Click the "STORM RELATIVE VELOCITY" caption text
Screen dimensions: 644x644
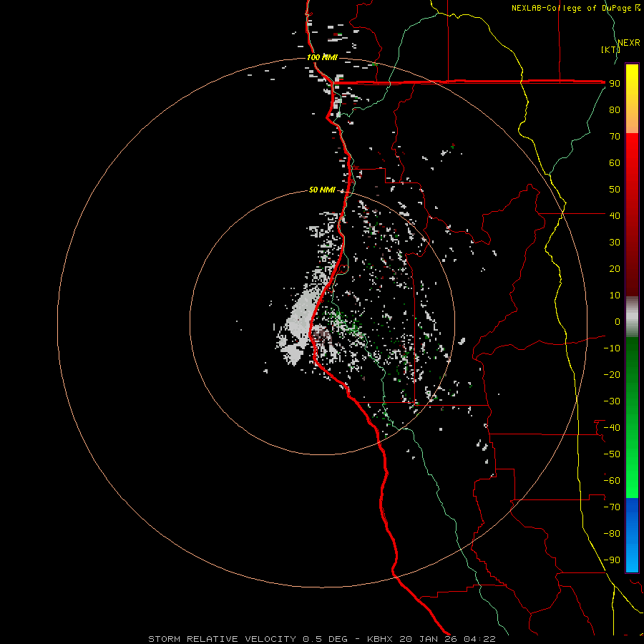(x=222, y=639)
